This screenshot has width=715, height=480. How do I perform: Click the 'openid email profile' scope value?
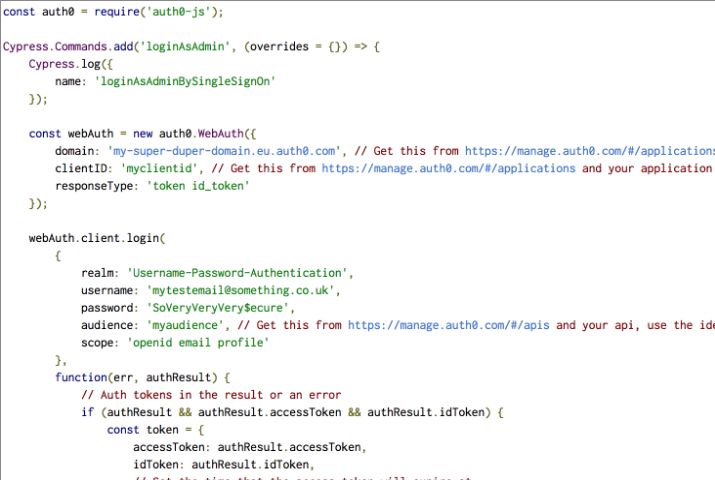pyautogui.click(x=197, y=343)
